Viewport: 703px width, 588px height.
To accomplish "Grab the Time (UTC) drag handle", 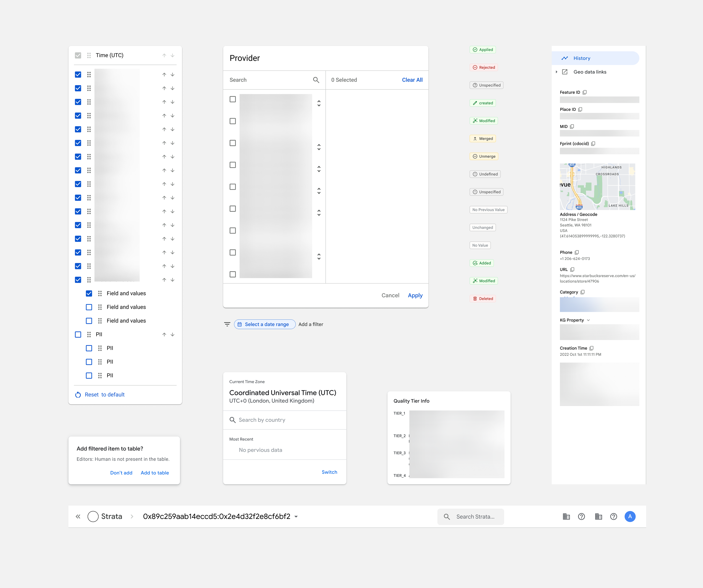I will (89, 55).
